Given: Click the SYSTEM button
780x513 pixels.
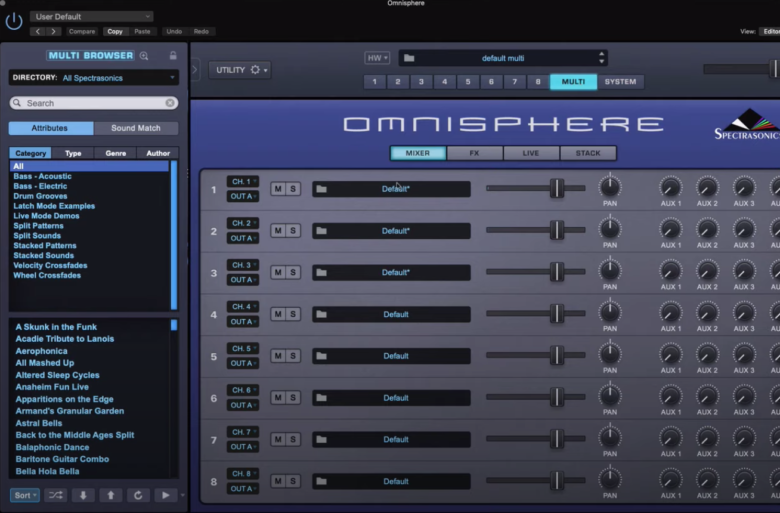Looking at the screenshot, I should pos(620,82).
